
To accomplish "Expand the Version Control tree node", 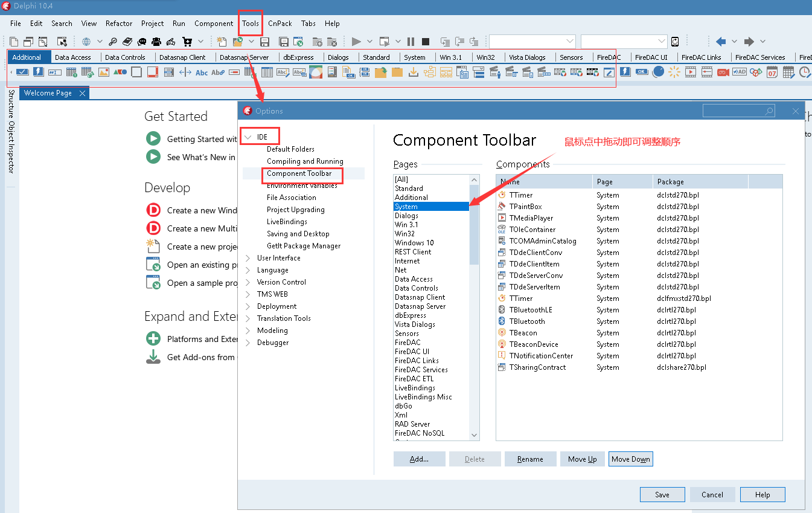I will point(248,282).
